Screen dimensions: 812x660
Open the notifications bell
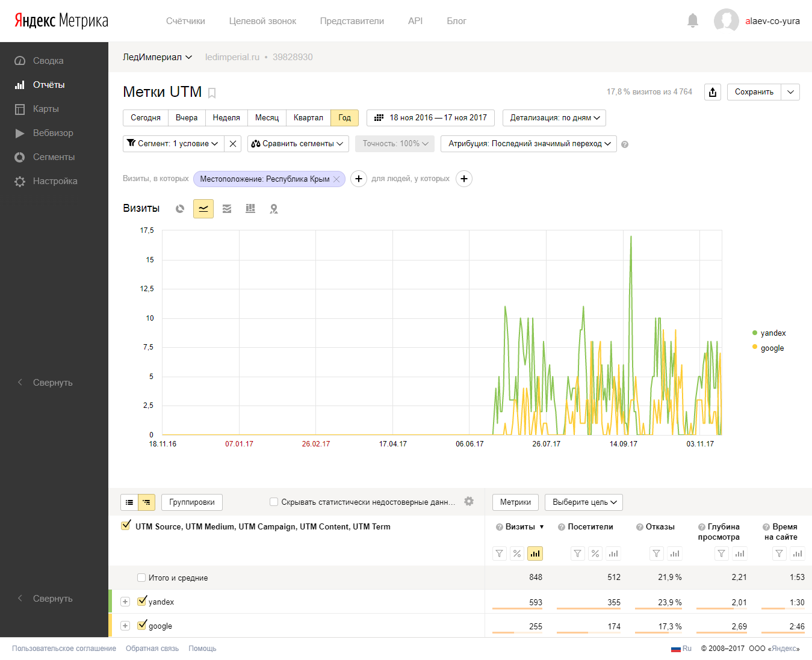pyautogui.click(x=693, y=20)
